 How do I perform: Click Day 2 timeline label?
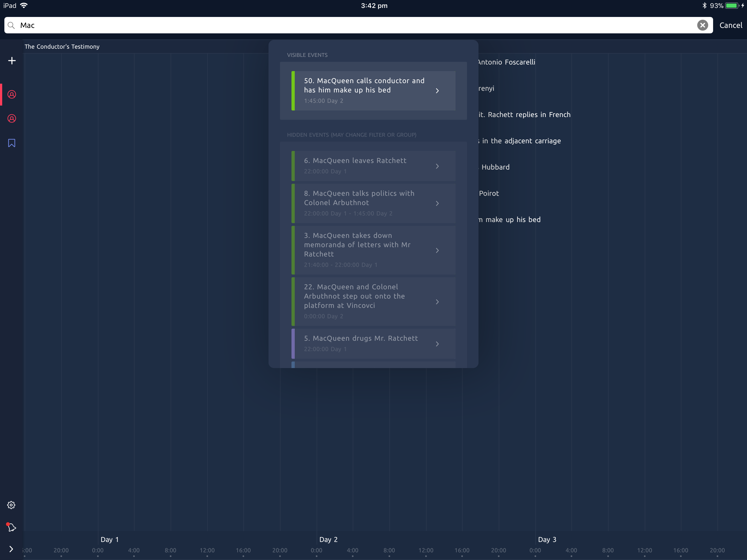point(328,539)
